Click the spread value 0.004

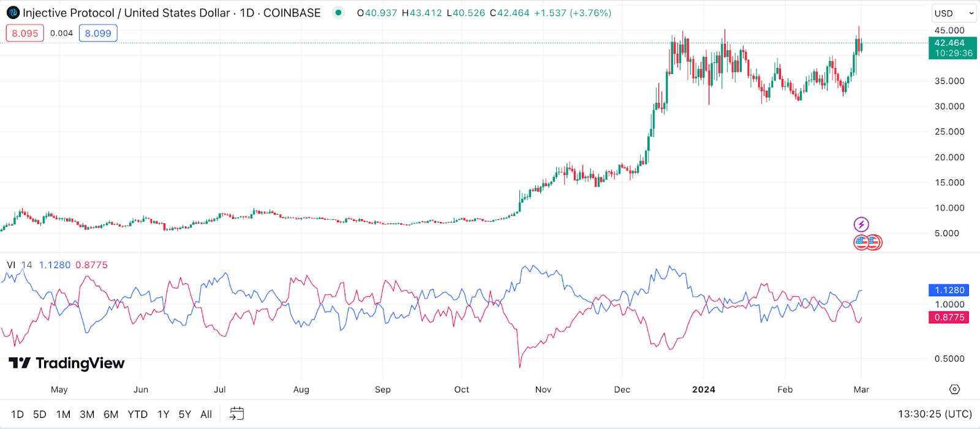click(61, 33)
